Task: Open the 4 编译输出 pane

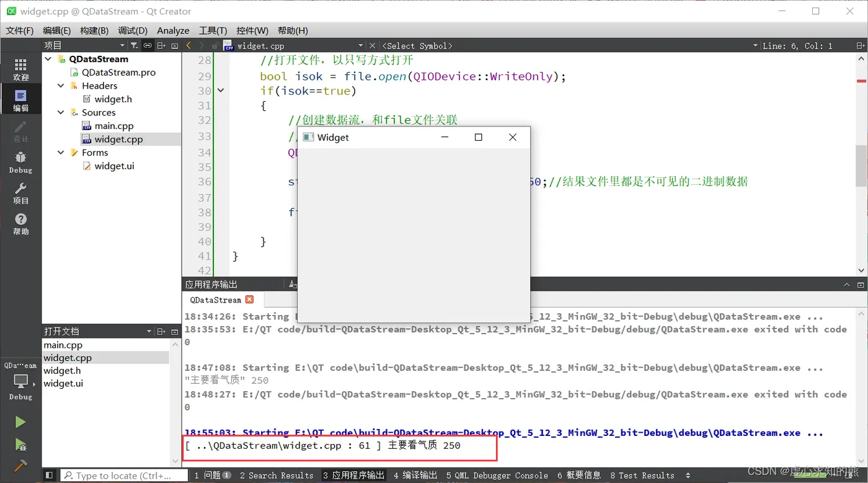Action: coord(415,476)
